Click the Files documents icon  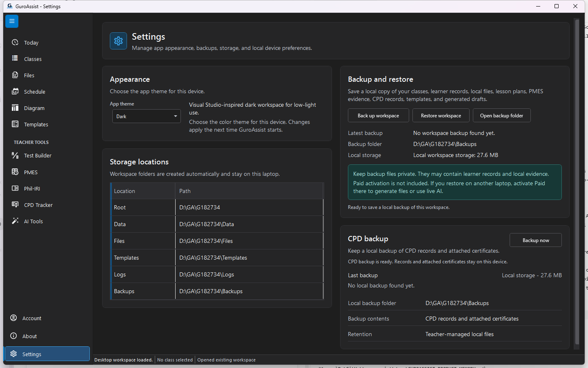pos(15,75)
